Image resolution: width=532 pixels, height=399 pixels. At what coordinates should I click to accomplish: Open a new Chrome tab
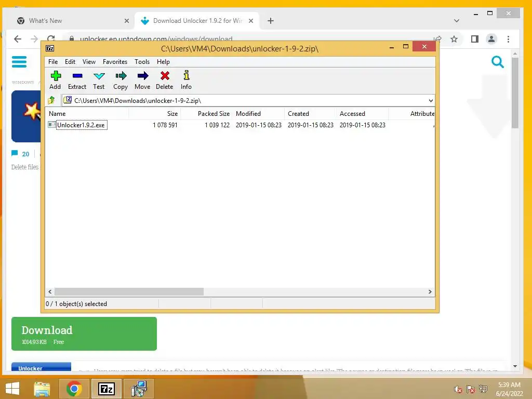point(270,21)
